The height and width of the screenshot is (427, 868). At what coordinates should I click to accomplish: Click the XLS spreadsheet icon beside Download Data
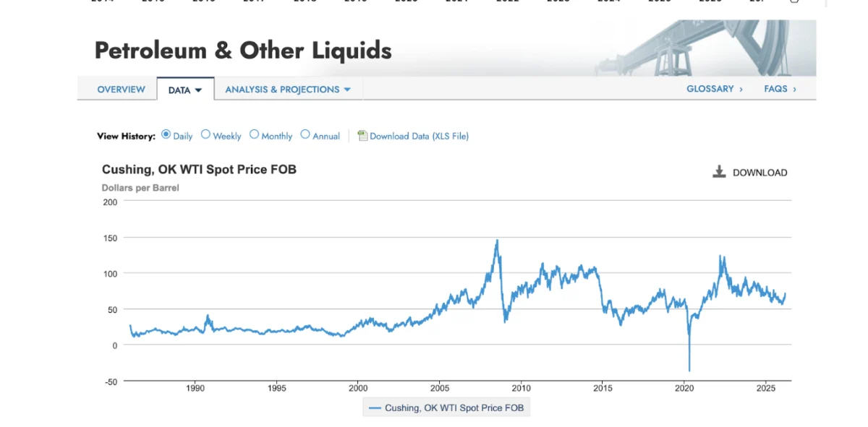362,136
